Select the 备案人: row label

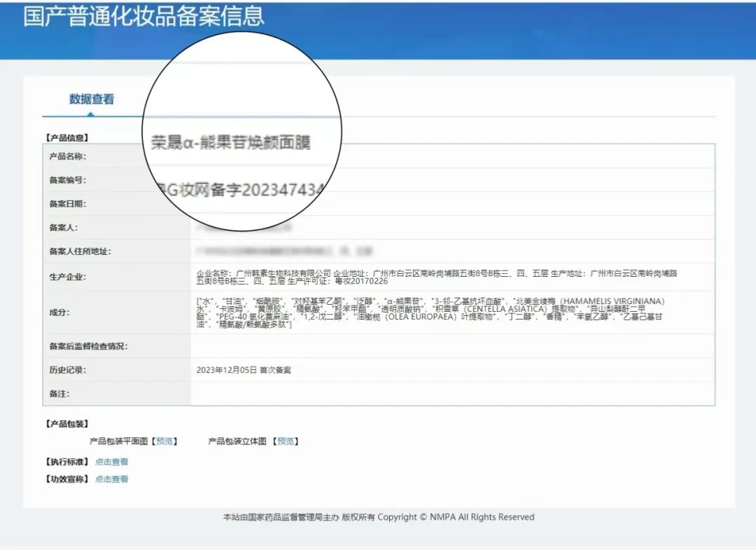click(x=63, y=227)
